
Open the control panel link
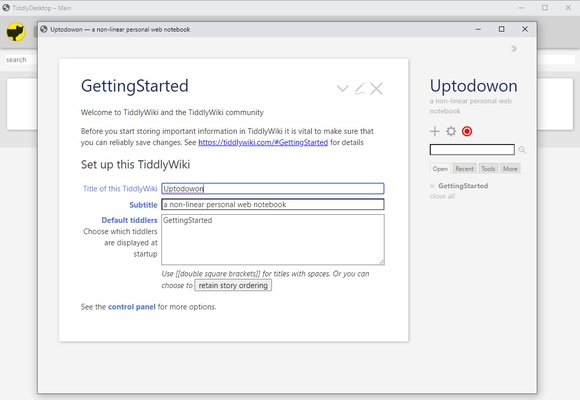(x=132, y=307)
